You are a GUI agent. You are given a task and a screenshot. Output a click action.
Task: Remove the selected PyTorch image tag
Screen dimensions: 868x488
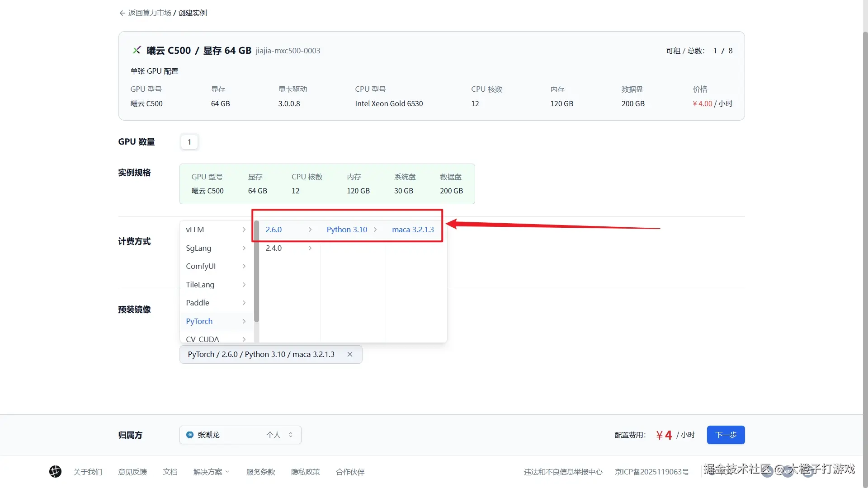point(349,355)
